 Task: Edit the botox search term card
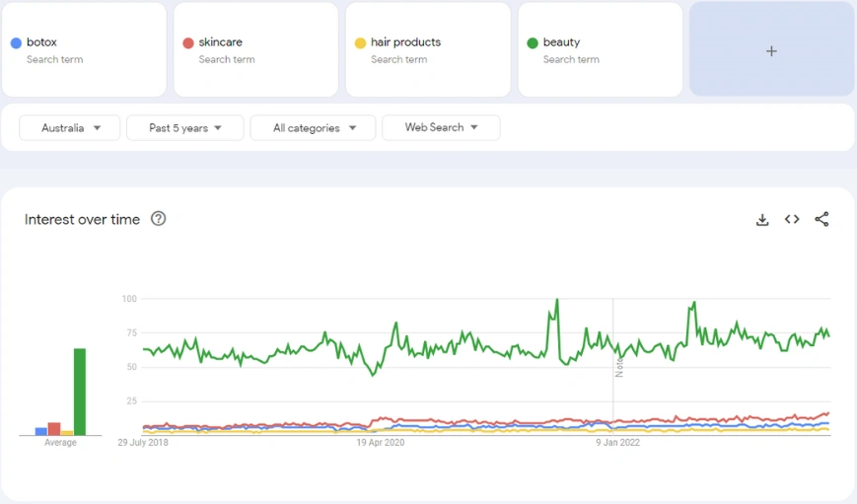tap(84, 49)
